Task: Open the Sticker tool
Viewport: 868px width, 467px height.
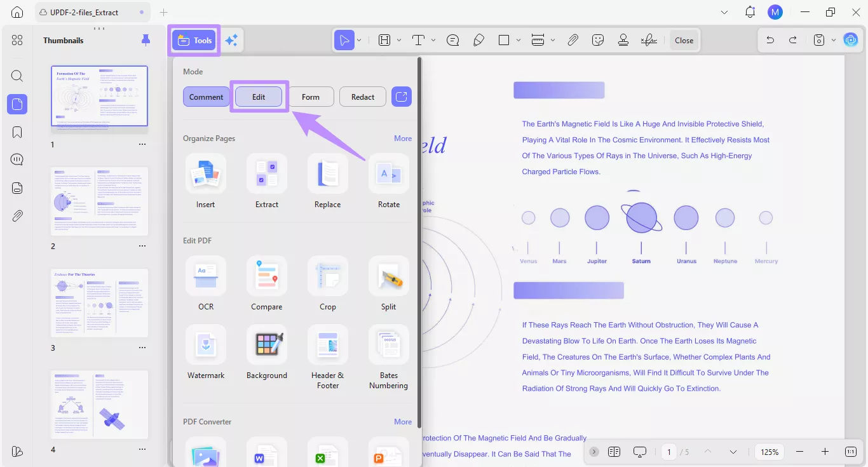Action: click(598, 39)
